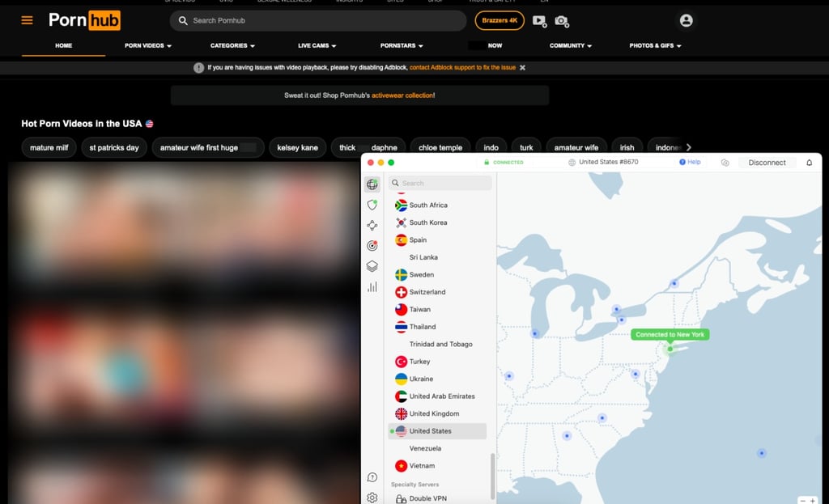Open the user account icon in the header
829x504 pixels.
(686, 20)
